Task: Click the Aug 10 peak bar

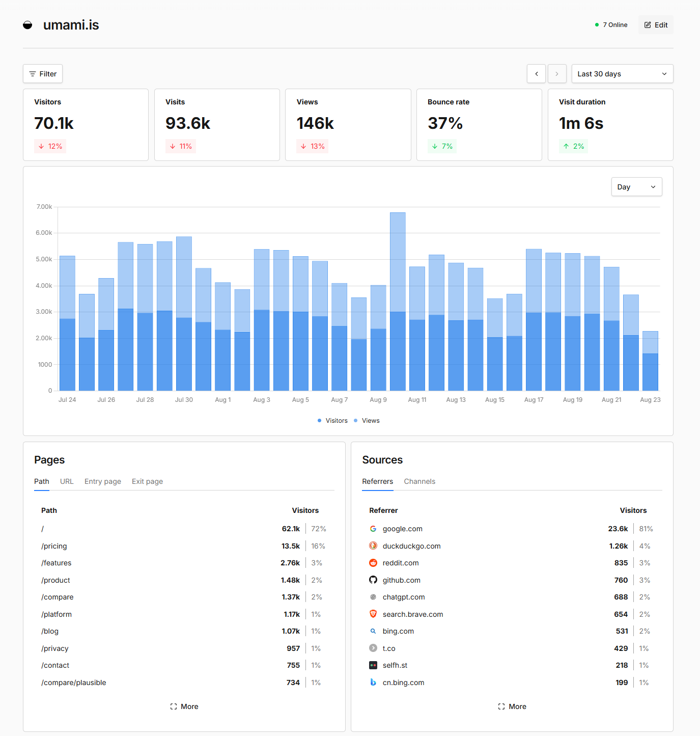Action: [398, 302]
